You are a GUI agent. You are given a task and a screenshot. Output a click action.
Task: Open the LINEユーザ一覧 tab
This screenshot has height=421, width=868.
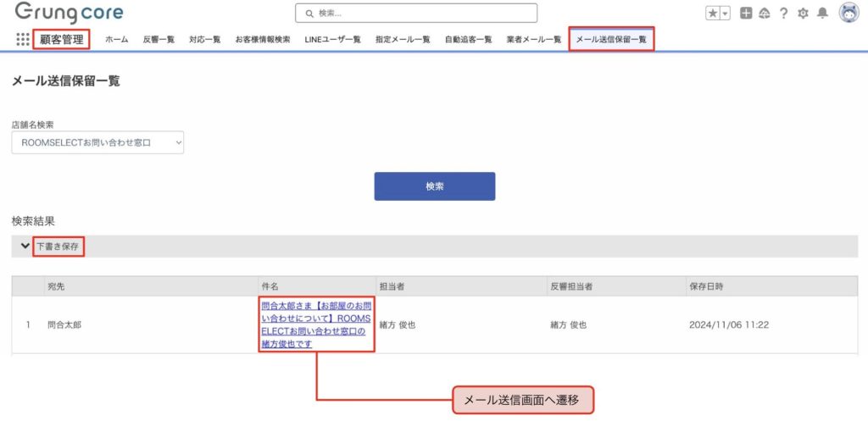(x=332, y=40)
